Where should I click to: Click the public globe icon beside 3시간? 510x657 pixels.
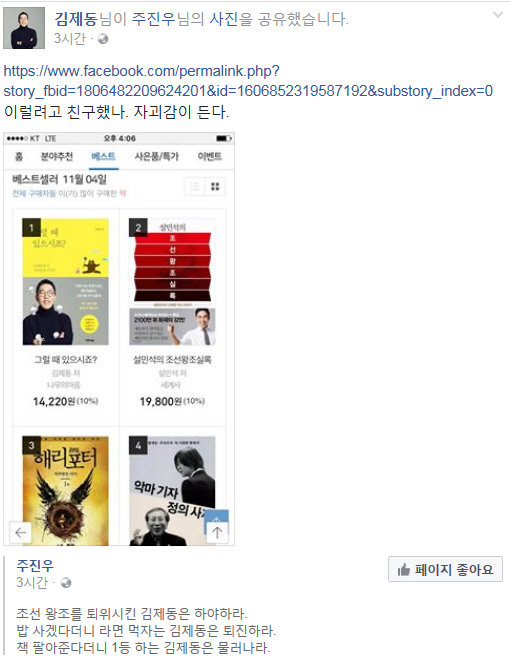tap(103, 39)
